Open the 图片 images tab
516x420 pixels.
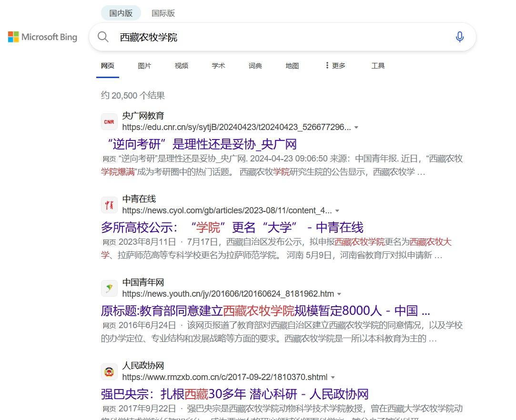tap(144, 66)
